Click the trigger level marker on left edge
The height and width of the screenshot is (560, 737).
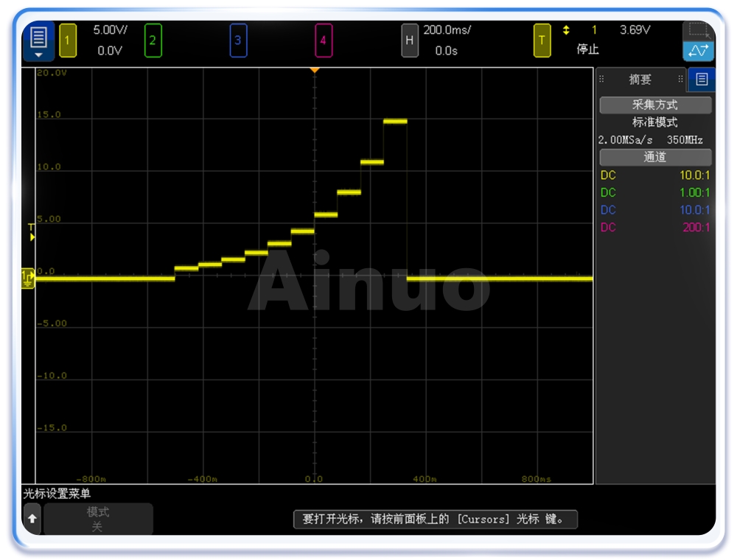pyautogui.click(x=31, y=232)
